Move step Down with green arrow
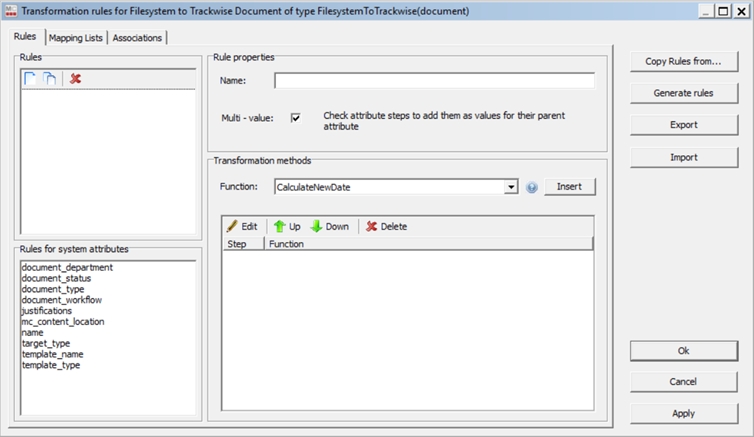The image size is (754, 437). (330, 226)
